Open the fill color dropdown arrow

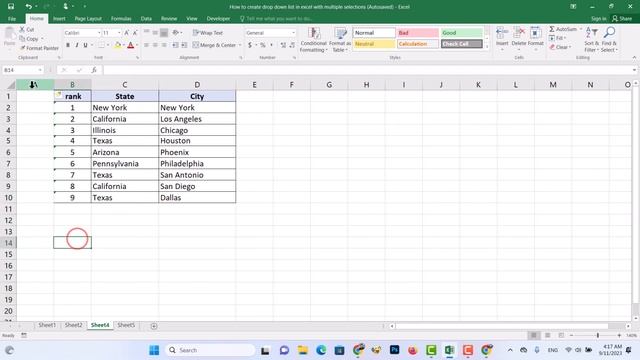pos(124,45)
